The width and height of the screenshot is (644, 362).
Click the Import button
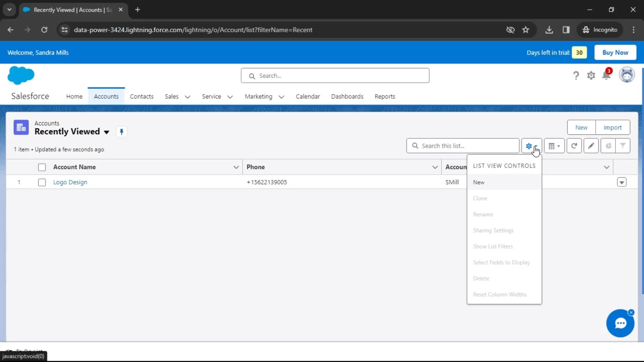click(612, 128)
